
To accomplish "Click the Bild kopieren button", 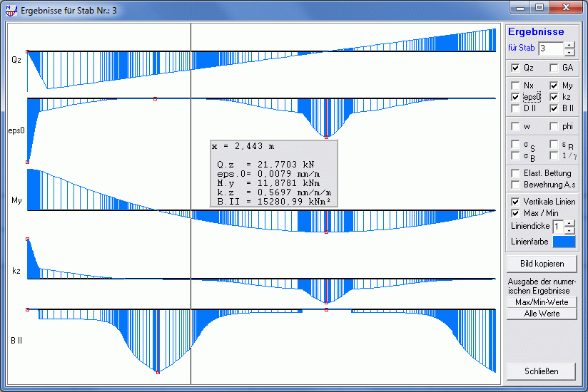I will pos(542,264).
